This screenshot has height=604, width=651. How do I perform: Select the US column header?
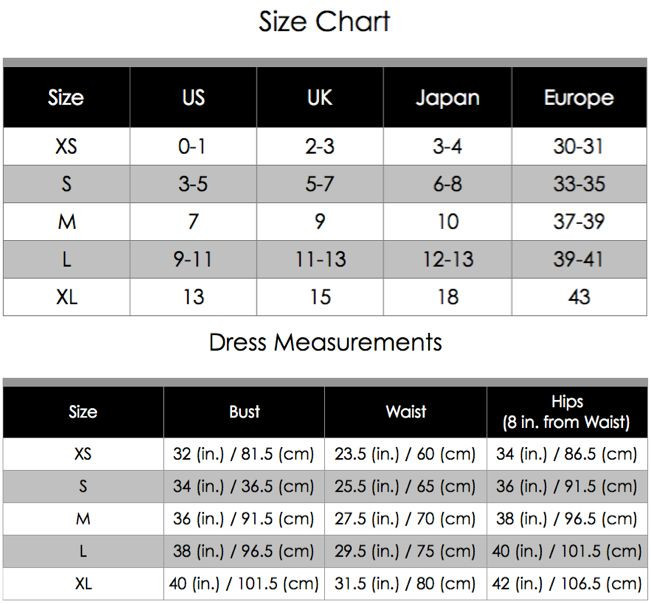(193, 97)
